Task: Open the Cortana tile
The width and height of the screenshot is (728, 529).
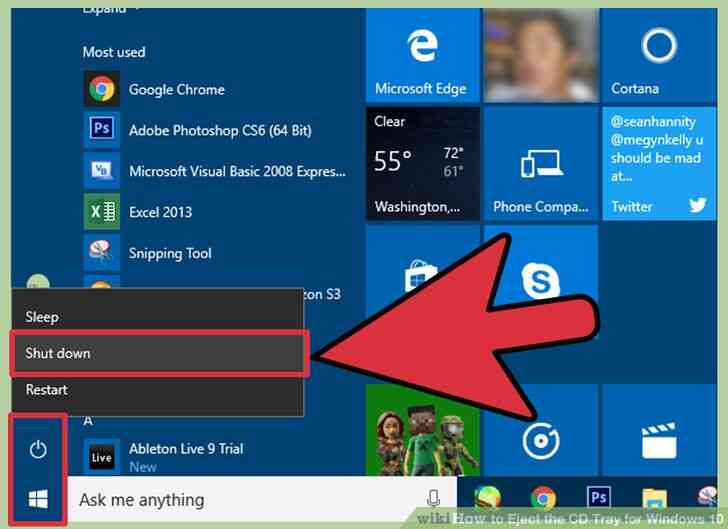Action: coord(659,55)
